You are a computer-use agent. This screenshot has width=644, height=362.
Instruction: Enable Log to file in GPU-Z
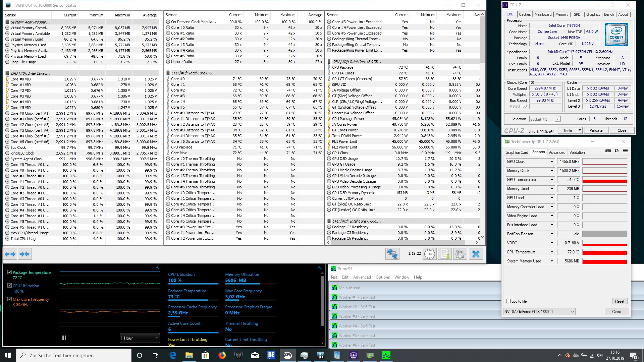point(508,301)
